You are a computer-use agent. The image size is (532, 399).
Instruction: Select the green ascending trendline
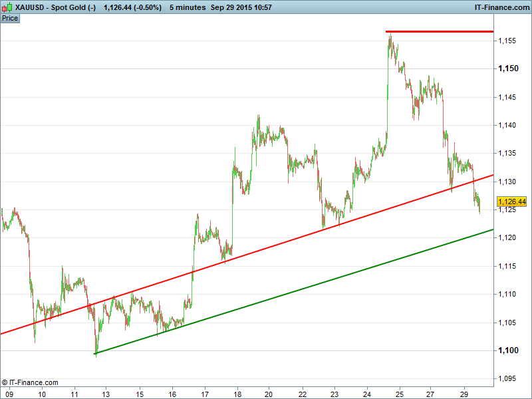299,291
